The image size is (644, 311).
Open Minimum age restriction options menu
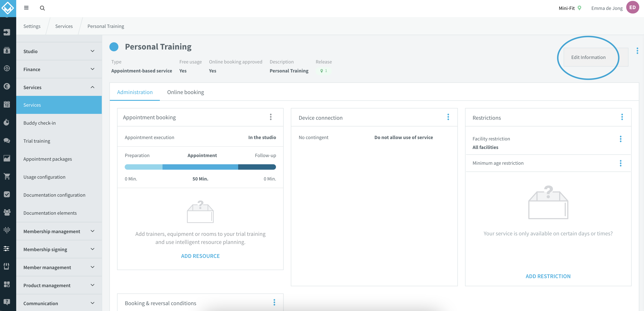tap(620, 163)
